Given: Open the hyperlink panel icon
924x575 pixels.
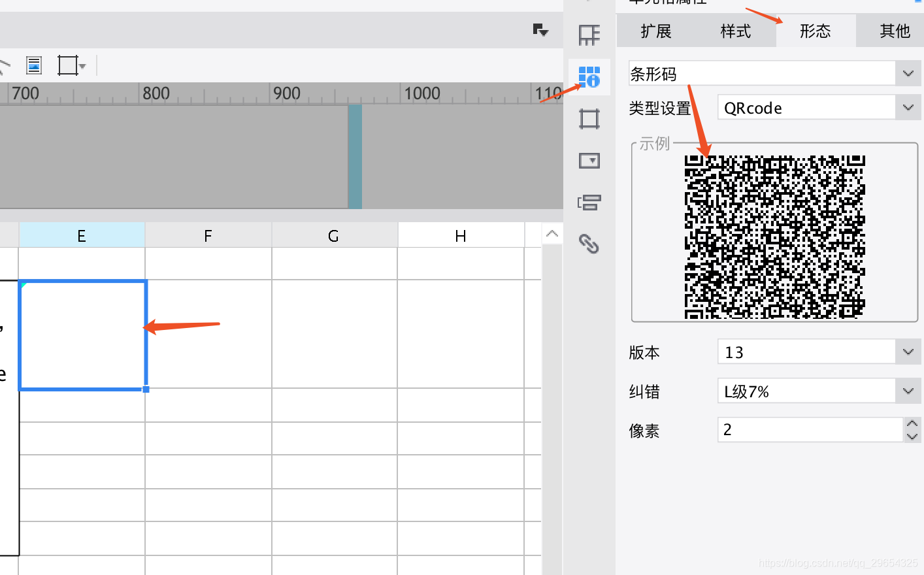Looking at the screenshot, I should [x=589, y=244].
